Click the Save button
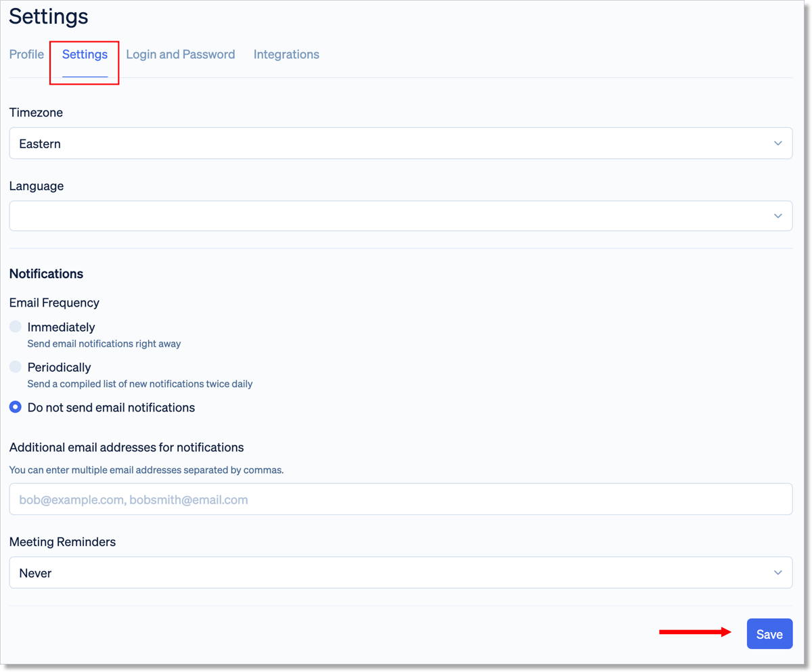The height and width of the screenshot is (672, 812). [769, 633]
